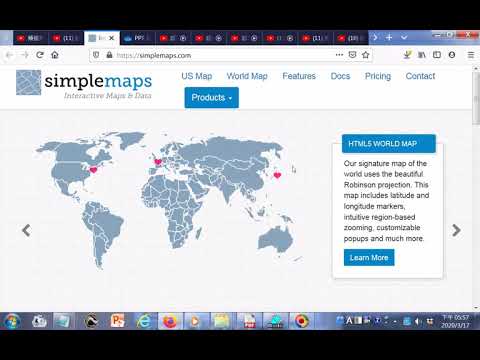Open the Firefox hamburger menu
Viewport: 480px width, 360px height.
471,55
